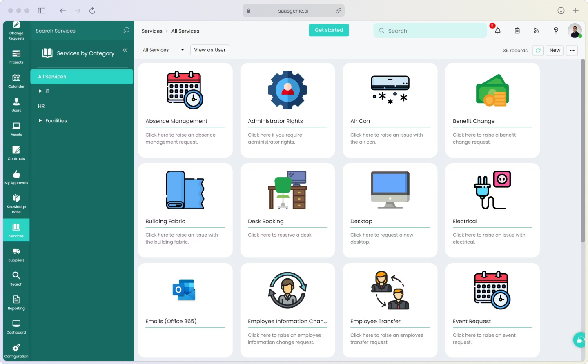This screenshot has height=364, width=588.
Task: Navigate to My Approvals
Action: point(16,178)
